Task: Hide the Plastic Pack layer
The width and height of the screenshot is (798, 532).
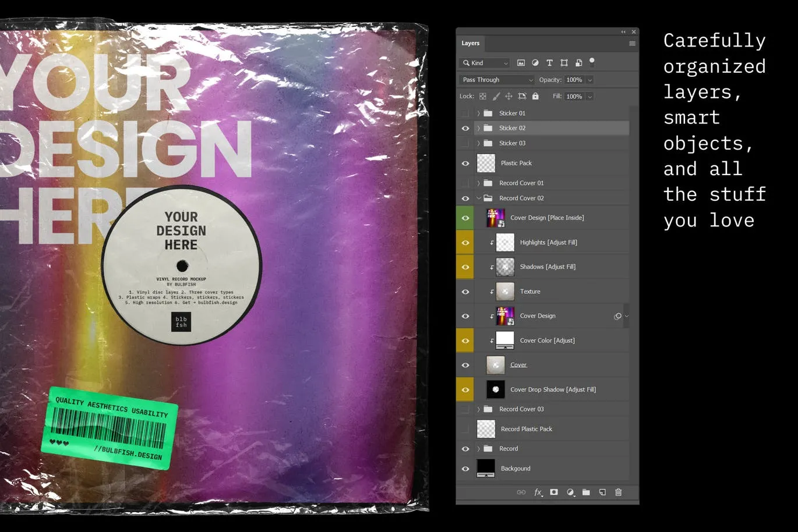Action: click(x=465, y=163)
